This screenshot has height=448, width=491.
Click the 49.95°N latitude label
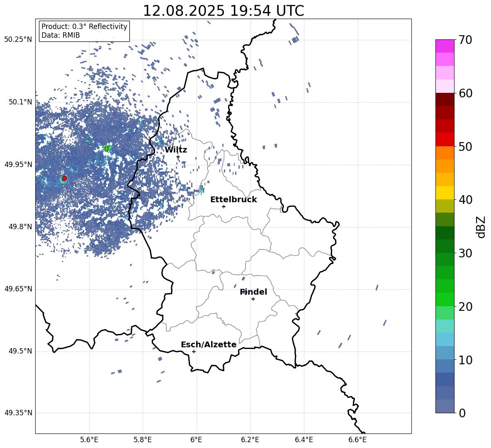point(18,165)
